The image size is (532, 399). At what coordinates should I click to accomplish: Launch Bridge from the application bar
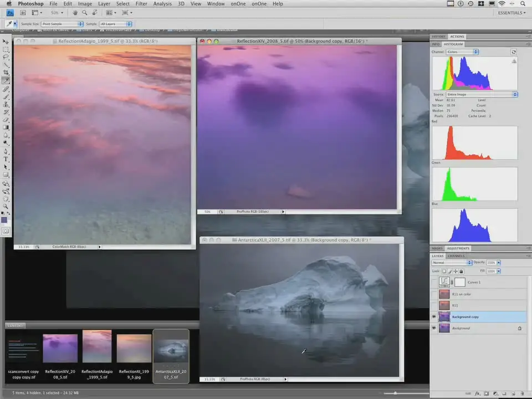pyautogui.click(x=23, y=13)
